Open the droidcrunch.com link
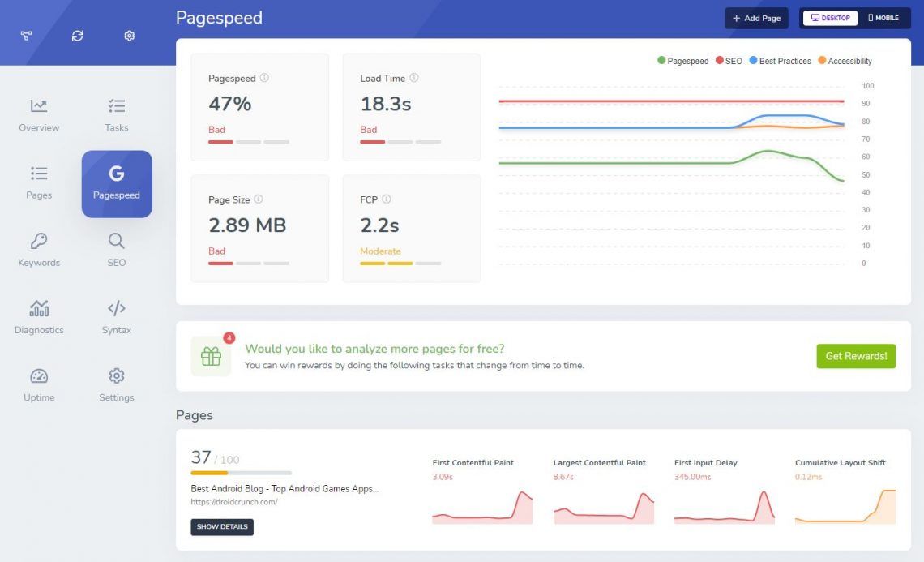 coord(233,501)
